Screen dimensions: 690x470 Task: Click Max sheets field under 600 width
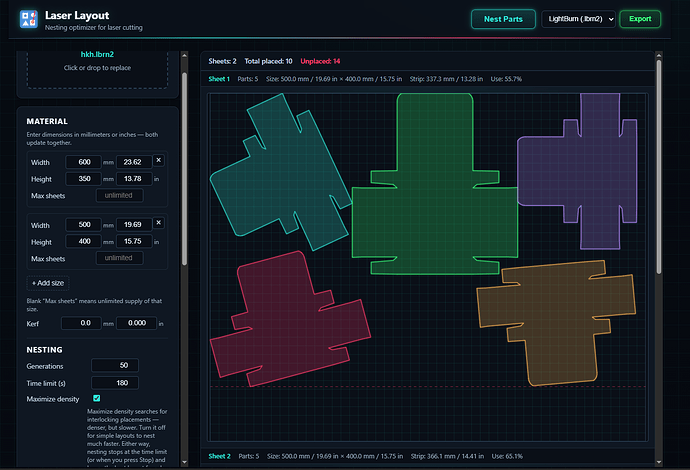[x=119, y=195]
